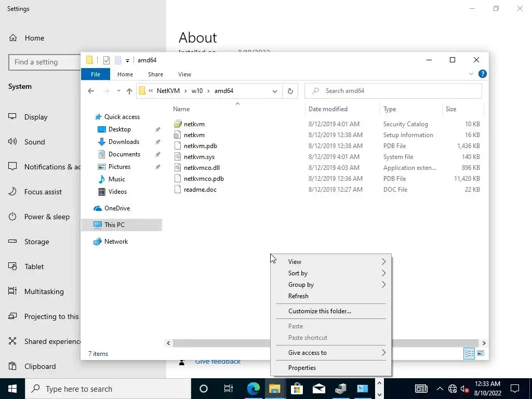Choose Properties in context menu
This screenshot has height=399, width=532.
(x=331, y=368)
